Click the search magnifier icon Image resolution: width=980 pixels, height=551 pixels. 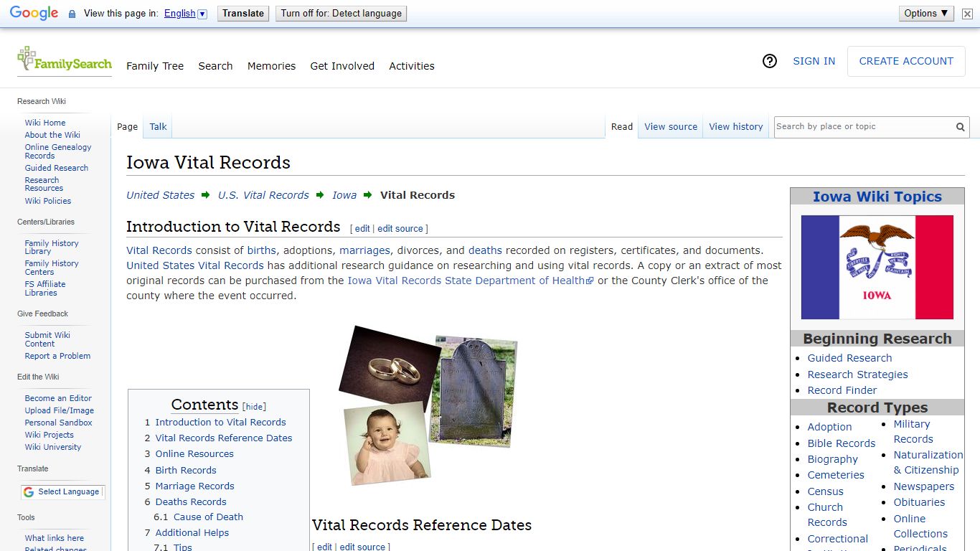[x=960, y=127]
